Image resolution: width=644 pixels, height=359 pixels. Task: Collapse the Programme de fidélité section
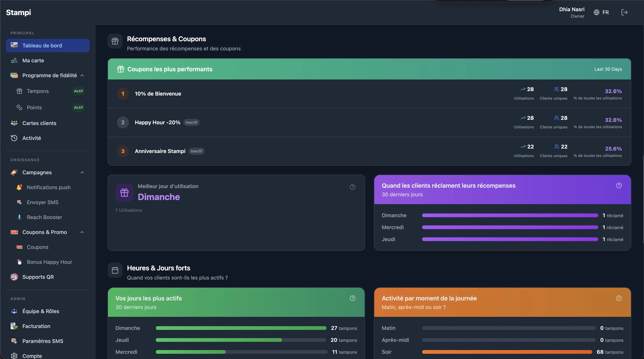(82, 75)
